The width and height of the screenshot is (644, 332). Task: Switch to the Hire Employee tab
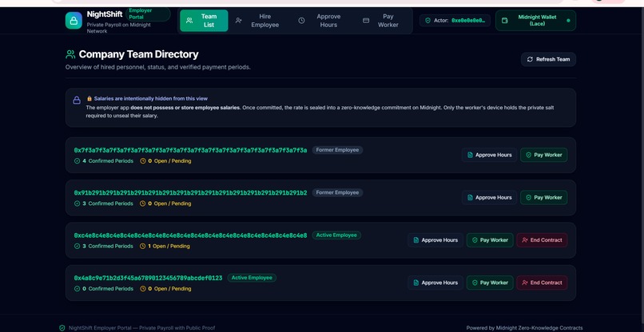point(257,21)
